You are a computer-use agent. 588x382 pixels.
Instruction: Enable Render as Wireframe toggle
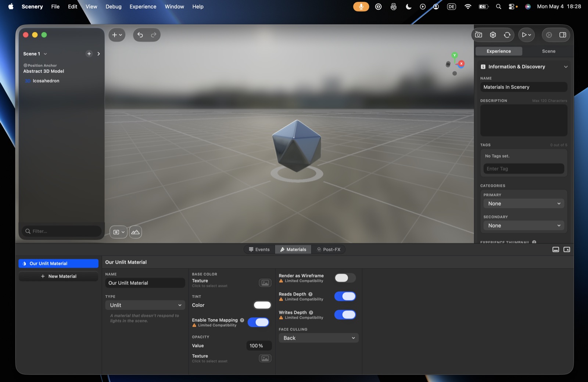345,278
